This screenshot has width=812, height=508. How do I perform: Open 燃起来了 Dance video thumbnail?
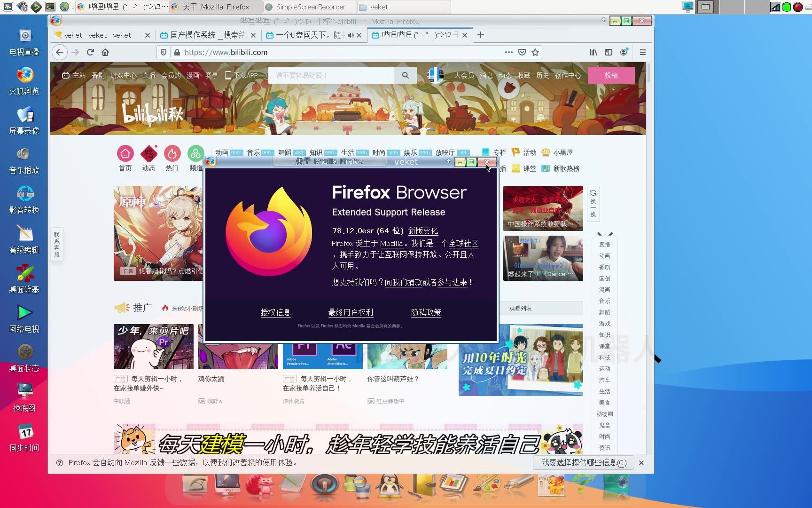pos(543,258)
